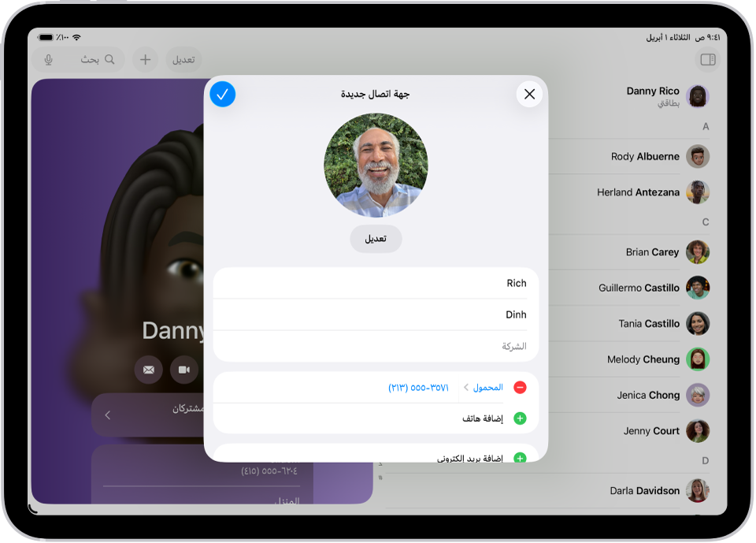The image size is (756, 543).
Task: Tap Melody Cheung's green avatar
Action: click(698, 359)
